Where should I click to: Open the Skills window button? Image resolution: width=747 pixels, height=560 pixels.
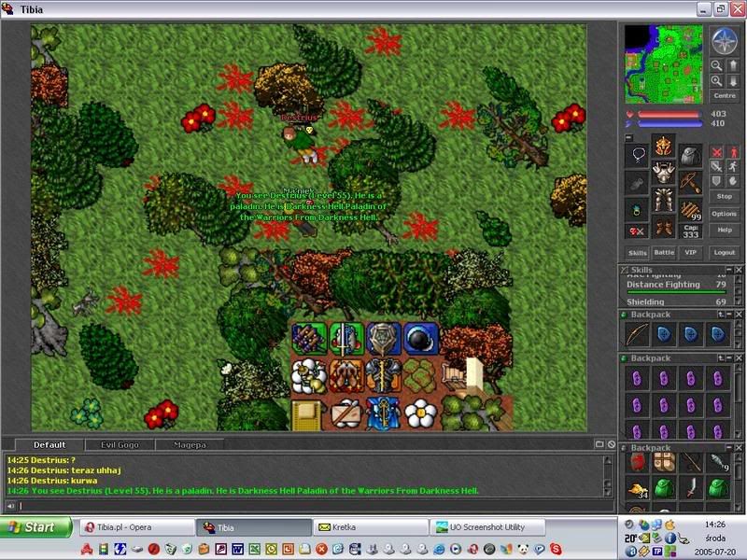[638, 252]
